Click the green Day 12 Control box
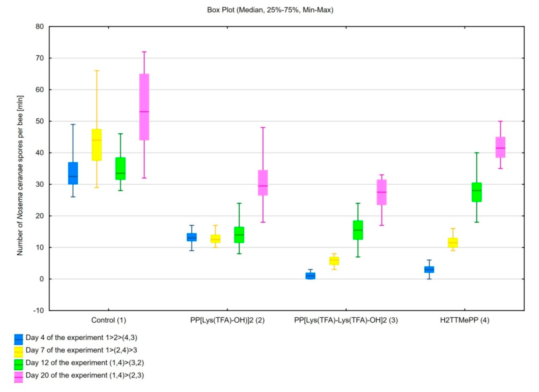This screenshot has height=392, width=539. click(120, 168)
